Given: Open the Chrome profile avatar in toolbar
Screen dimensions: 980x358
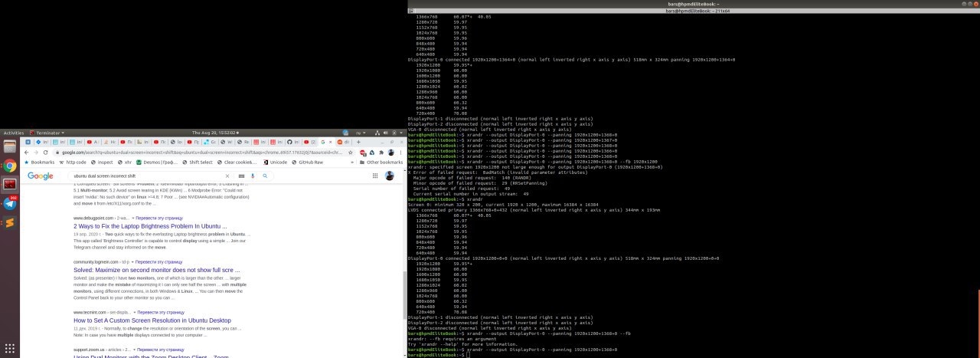Looking at the screenshot, I should (x=391, y=153).
